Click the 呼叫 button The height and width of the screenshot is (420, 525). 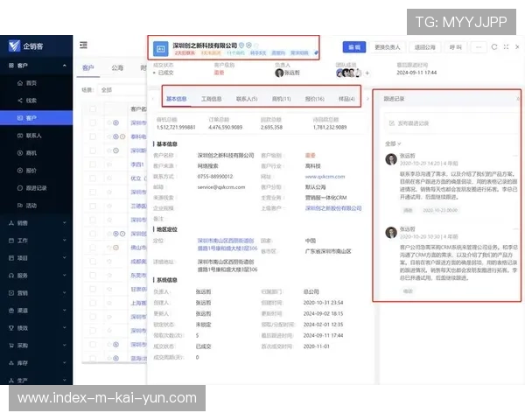455,47
